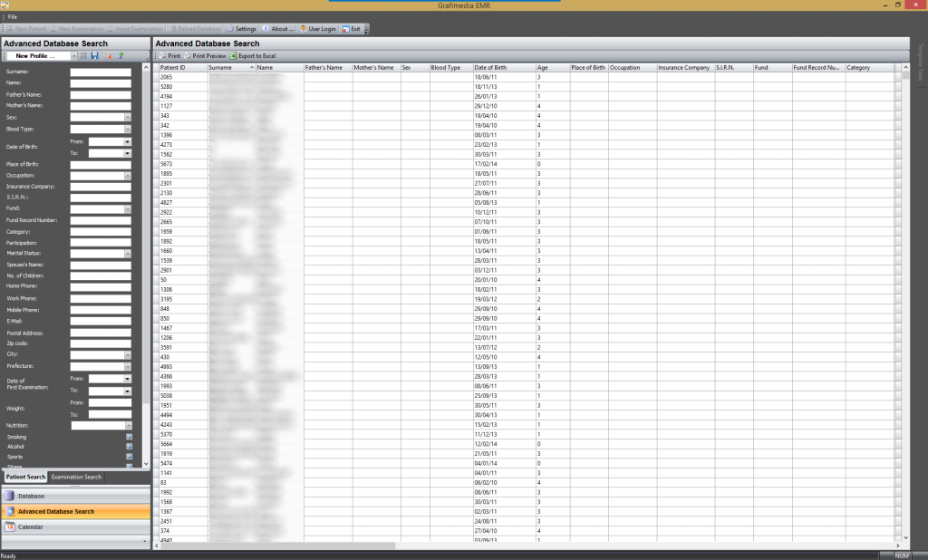The height and width of the screenshot is (560, 928).
Task: Switch to the Examination Search tab
Action: pos(76,477)
